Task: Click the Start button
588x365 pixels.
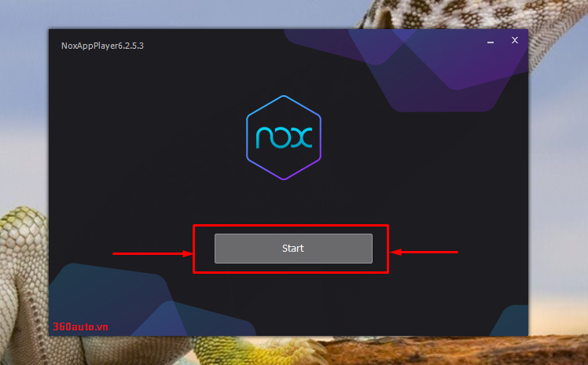Action: [293, 249]
